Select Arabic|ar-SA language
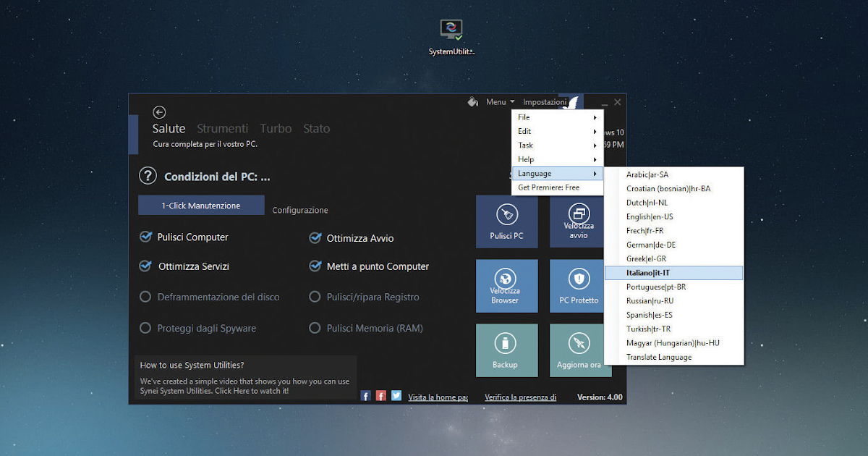 coord(674,174)
